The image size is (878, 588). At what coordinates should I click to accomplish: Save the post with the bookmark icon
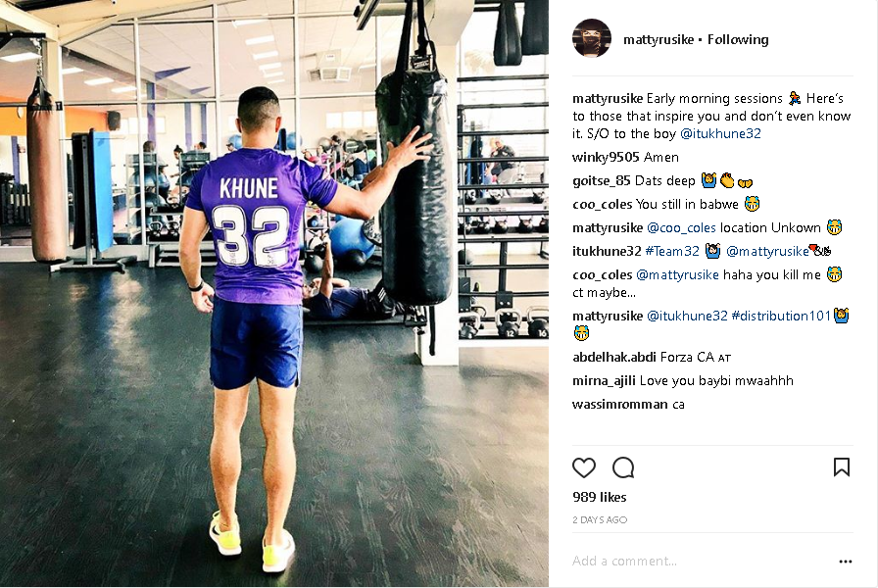click(x=842, y=467)
